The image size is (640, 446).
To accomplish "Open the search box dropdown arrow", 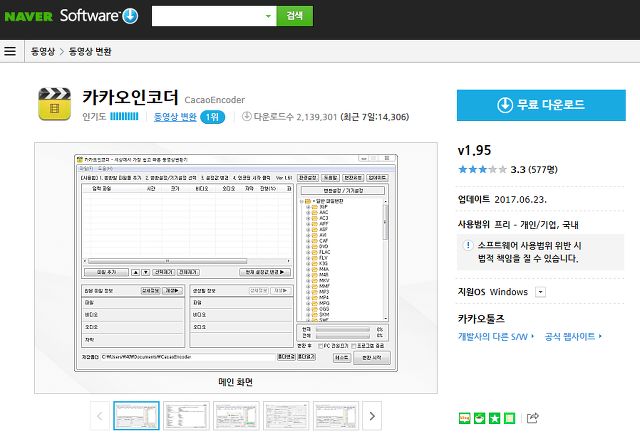I will (x=268, y=16).
